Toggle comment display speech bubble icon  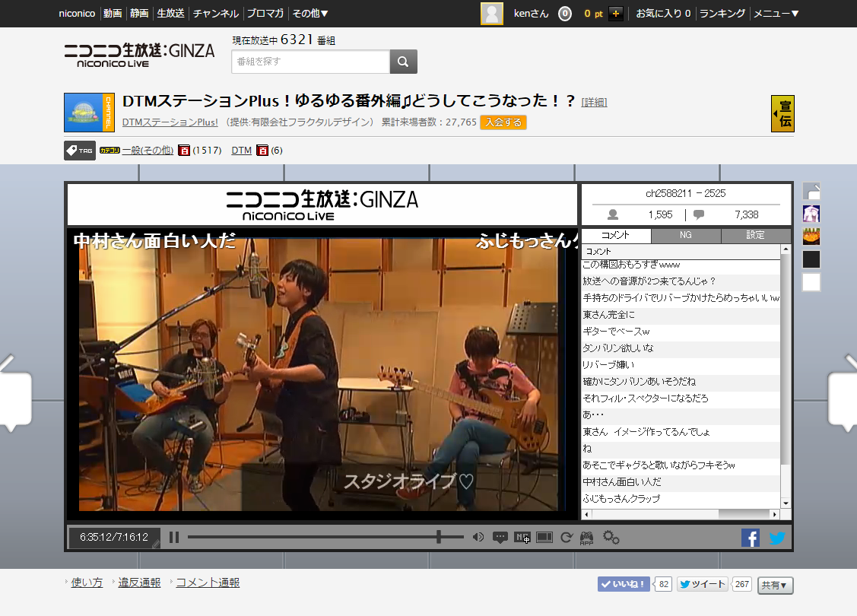coord(500,538)
